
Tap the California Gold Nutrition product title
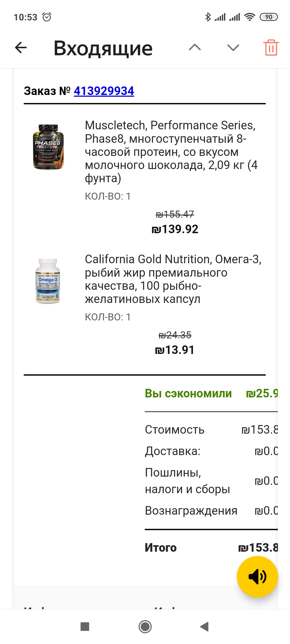click(173, 279)
